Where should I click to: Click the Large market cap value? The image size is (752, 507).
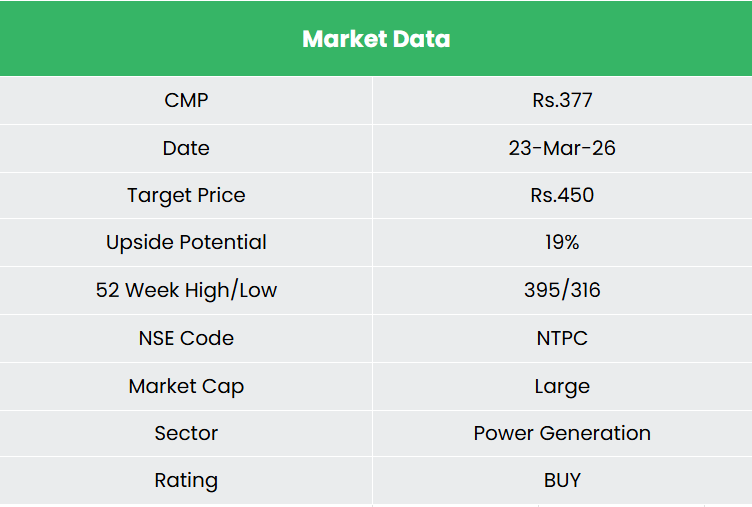[x=562, y=386]
